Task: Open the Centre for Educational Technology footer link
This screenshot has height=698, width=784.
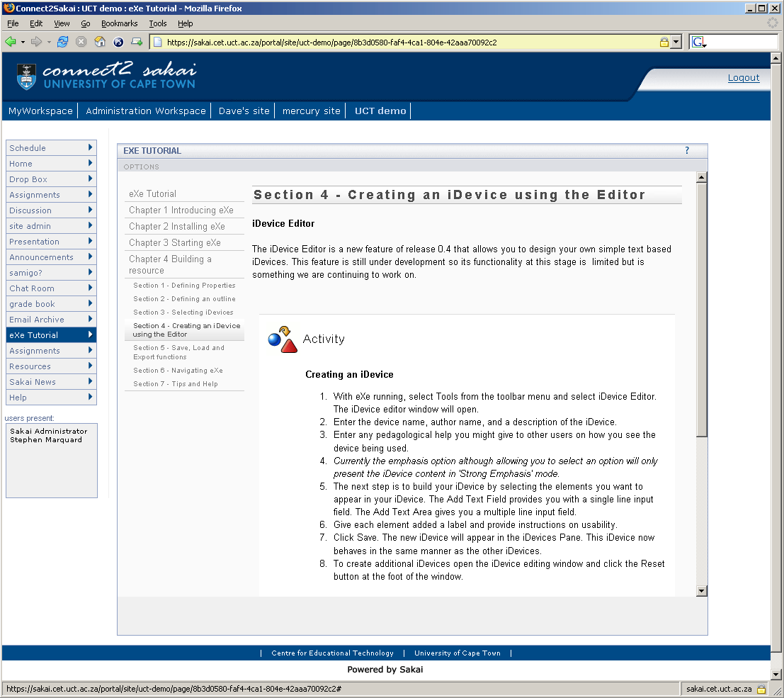Action: click(332, 653)
